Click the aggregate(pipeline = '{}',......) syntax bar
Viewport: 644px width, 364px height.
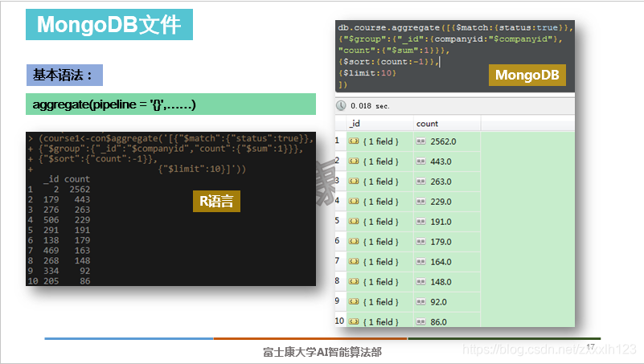(x=171, y=104)
